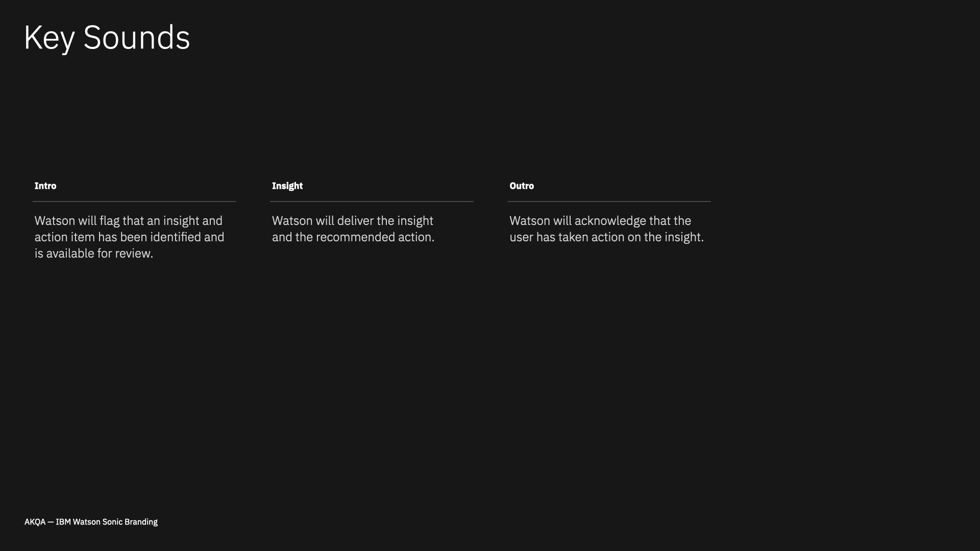
Task: Click "IBM Watson Sonic Branding" in the footer
Action: click(x=107, y=522)
